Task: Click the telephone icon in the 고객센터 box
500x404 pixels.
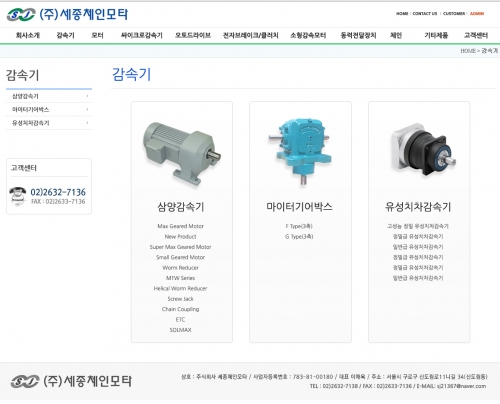Action: 18,196
